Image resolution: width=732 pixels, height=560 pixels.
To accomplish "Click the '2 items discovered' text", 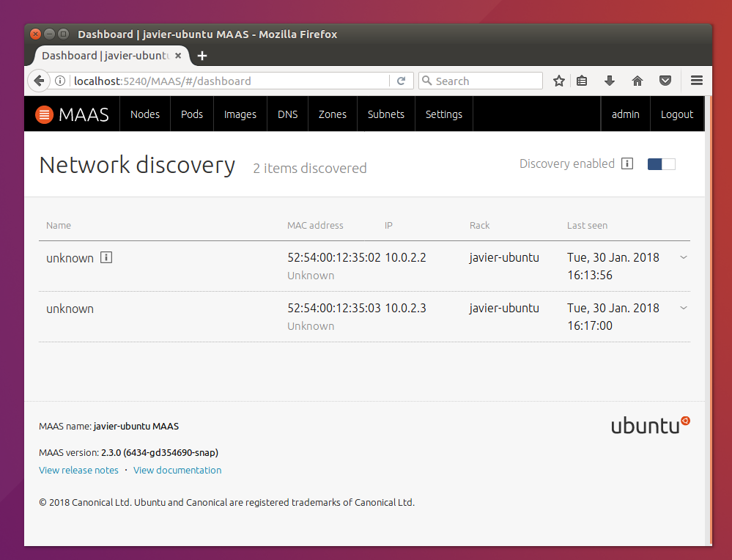I will (310, 168).
